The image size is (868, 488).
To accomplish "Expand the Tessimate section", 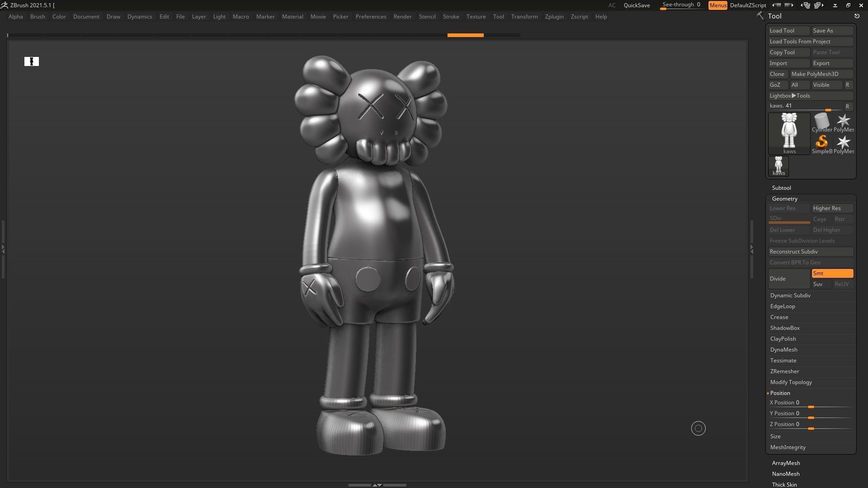I will point(783,361).
